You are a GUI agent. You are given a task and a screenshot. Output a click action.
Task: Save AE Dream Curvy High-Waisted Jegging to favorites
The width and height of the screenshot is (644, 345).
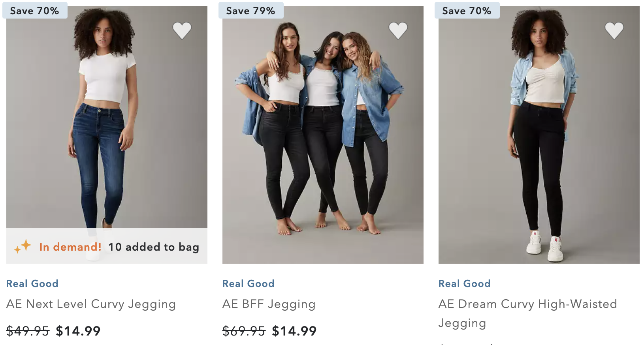click(x=614, y=30)
